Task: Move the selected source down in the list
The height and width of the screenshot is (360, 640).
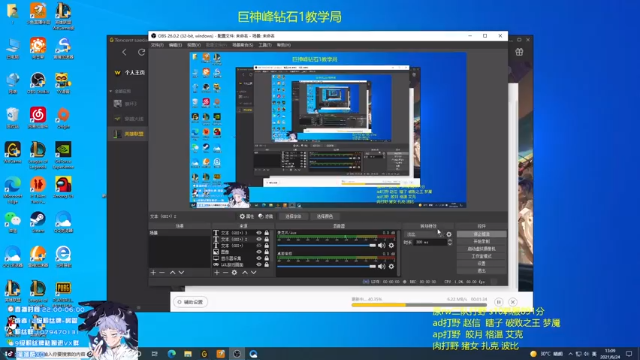Action: pyautogui.click(x=254, y=272)
